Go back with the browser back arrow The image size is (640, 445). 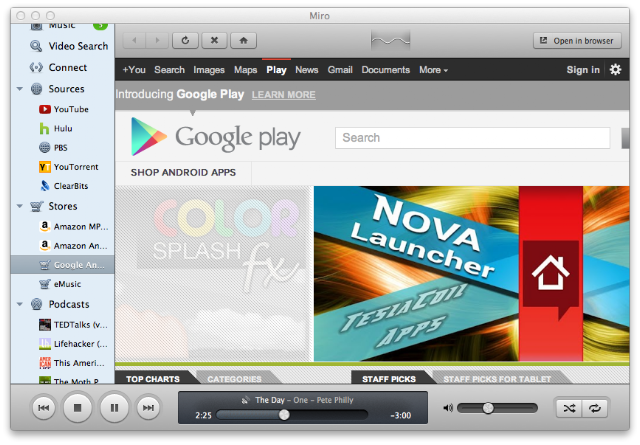(134, 40)
